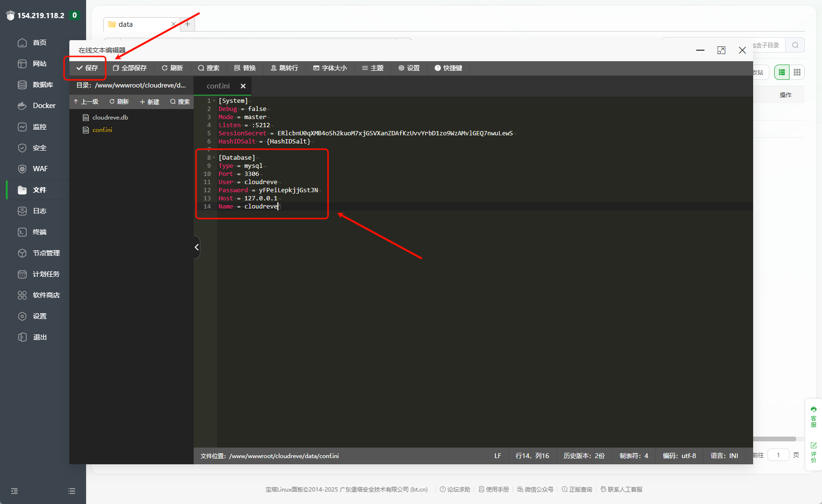Image resolution: width=822 pixels, height=504 pixels.
Task: Open cloudreve.db in file tree
Action: [110, 117]
